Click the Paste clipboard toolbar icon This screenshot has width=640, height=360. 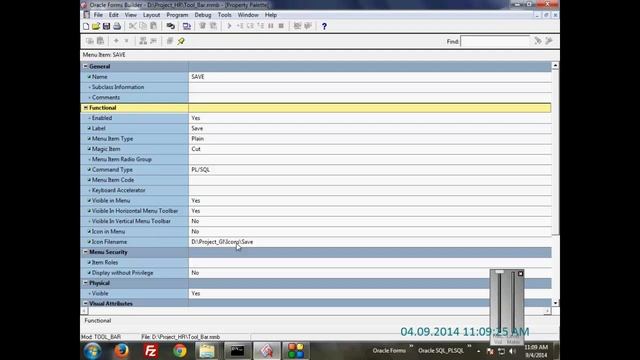[153, 26]
